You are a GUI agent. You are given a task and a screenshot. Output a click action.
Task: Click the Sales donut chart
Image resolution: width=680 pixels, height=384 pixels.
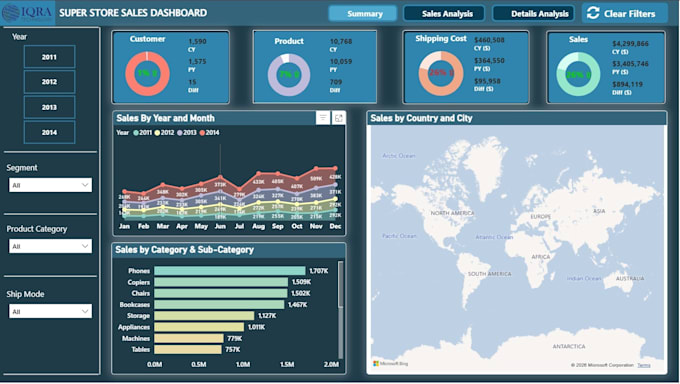coord(578,74)
